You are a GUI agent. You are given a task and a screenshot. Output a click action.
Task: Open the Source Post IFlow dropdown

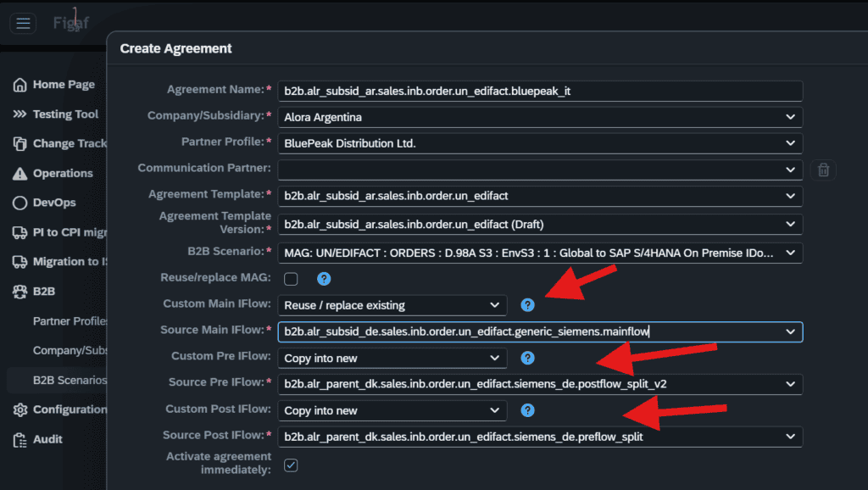540,437
